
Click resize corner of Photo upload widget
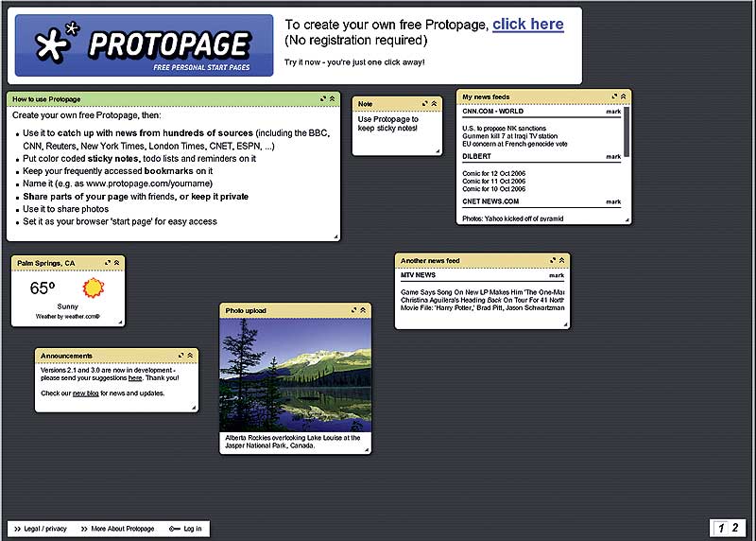367,450
